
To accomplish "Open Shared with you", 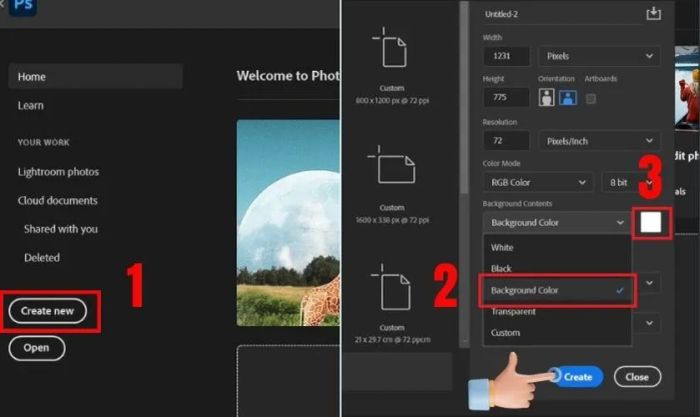I will click(x=61, y=229).
